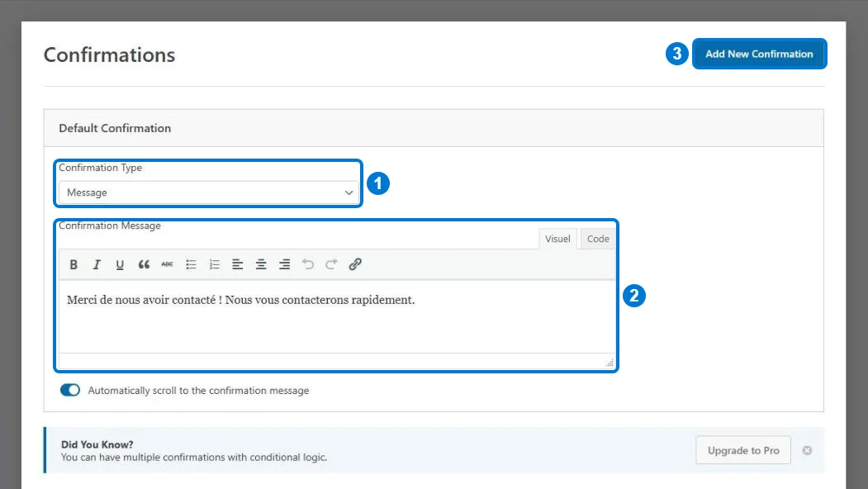Create a numbered list

coord(214,264)
